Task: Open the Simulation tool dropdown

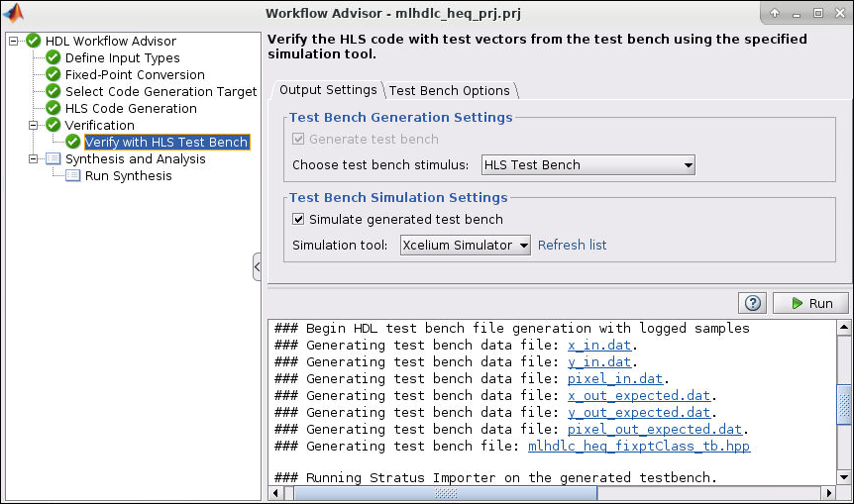Action: pyautogui.click(x=466, y=246)
